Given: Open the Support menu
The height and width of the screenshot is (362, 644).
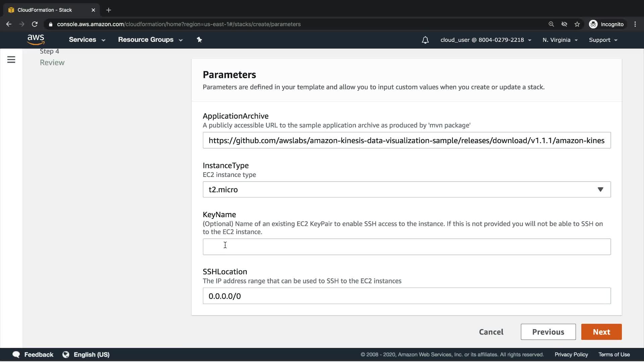Looking at the screenshot, I should [x=603, y=40].
